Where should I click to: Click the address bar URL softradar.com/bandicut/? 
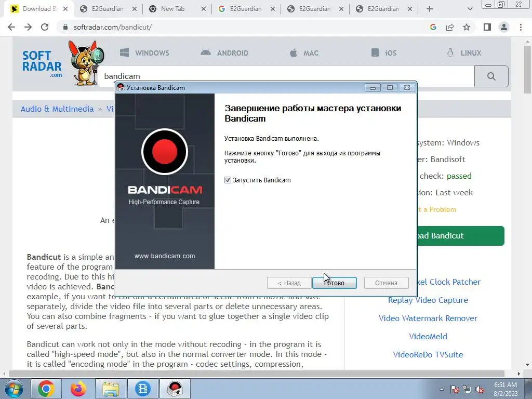113,27
